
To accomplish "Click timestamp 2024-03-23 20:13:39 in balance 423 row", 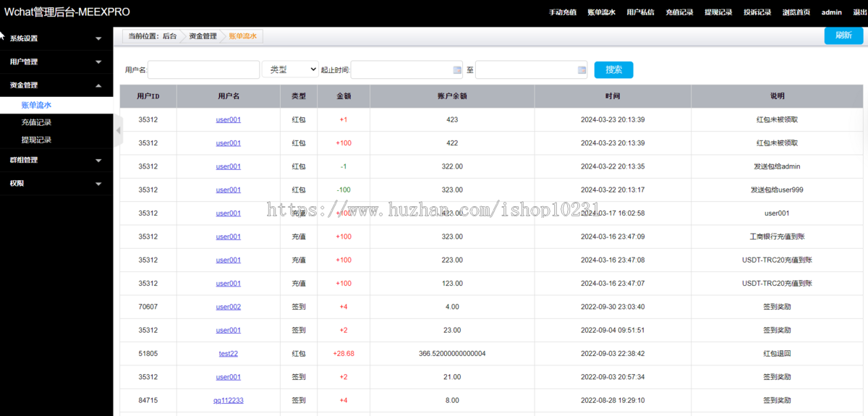I will [x=613, y=120].
